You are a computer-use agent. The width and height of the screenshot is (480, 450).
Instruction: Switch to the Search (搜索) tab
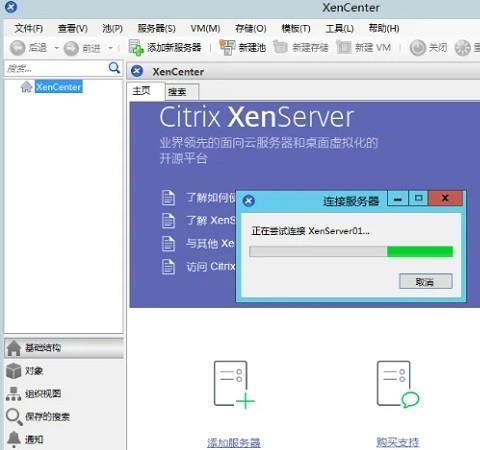[182, 92]
